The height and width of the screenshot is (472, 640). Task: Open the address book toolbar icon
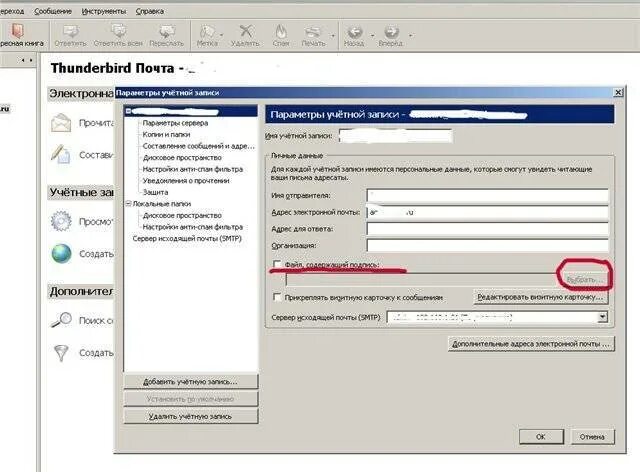(x=18, y=31)
